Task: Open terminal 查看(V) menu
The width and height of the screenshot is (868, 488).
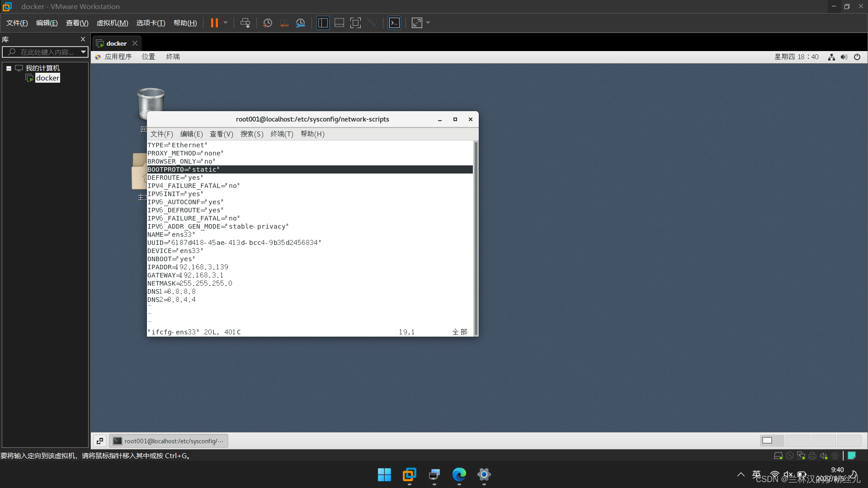Action: pyautogui.click(x=222, y=134)
